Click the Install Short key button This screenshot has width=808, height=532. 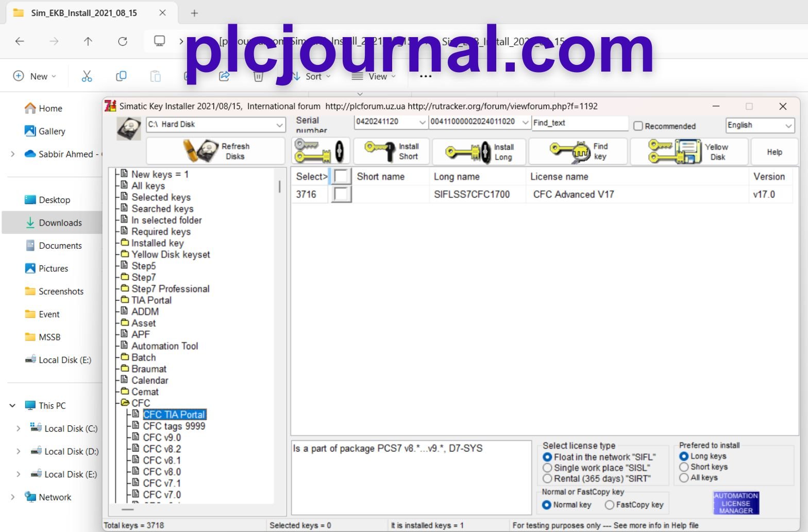(x=391, y=151)
